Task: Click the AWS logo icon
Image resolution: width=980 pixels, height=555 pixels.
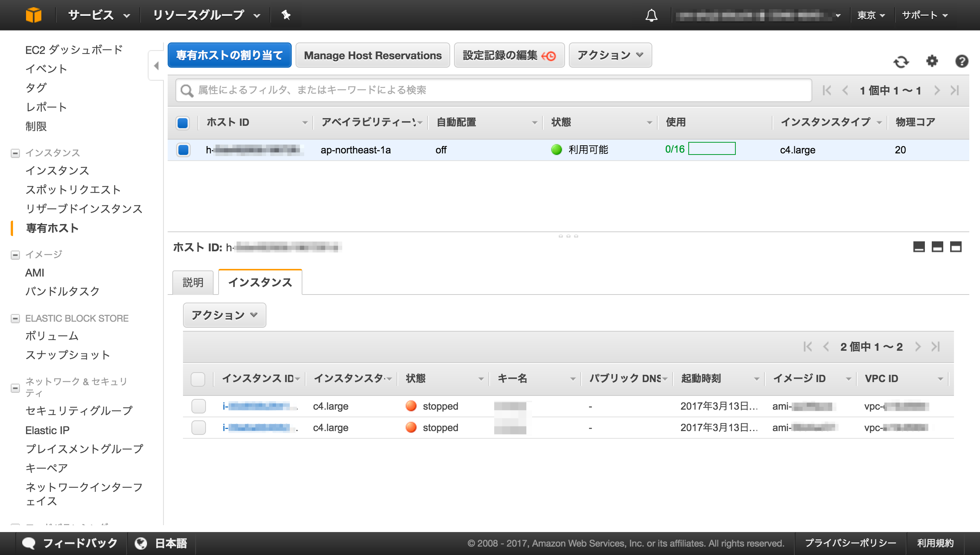Action: pyautogui.click(x=34, y=15)
